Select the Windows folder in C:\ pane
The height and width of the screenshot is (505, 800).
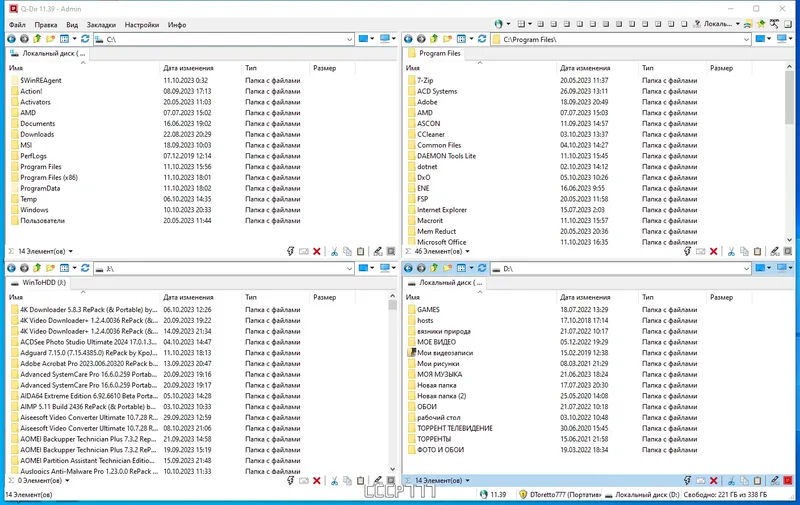[x=34, y=210]
